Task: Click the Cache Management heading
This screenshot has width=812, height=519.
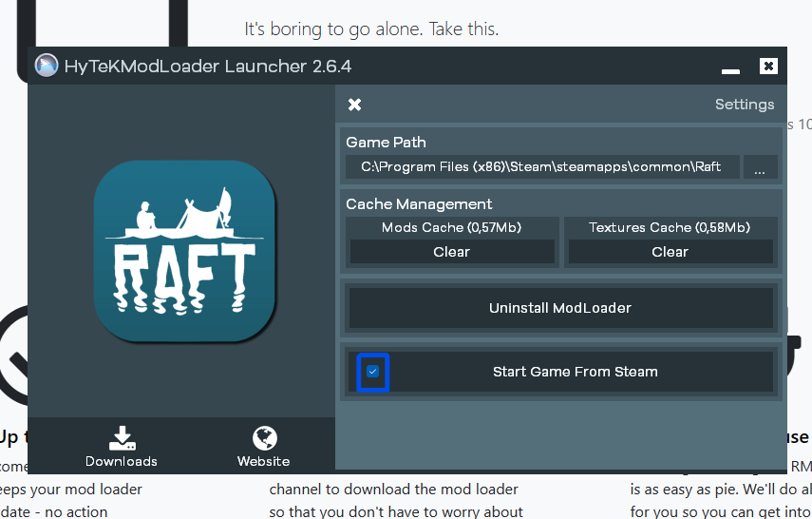Action: pos(419,203)
